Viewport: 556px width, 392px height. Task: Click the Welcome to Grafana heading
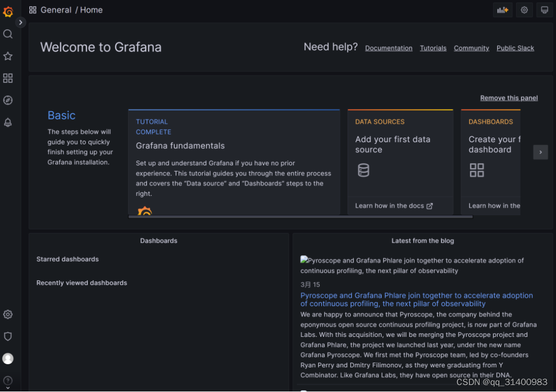(x=101, y=47)
